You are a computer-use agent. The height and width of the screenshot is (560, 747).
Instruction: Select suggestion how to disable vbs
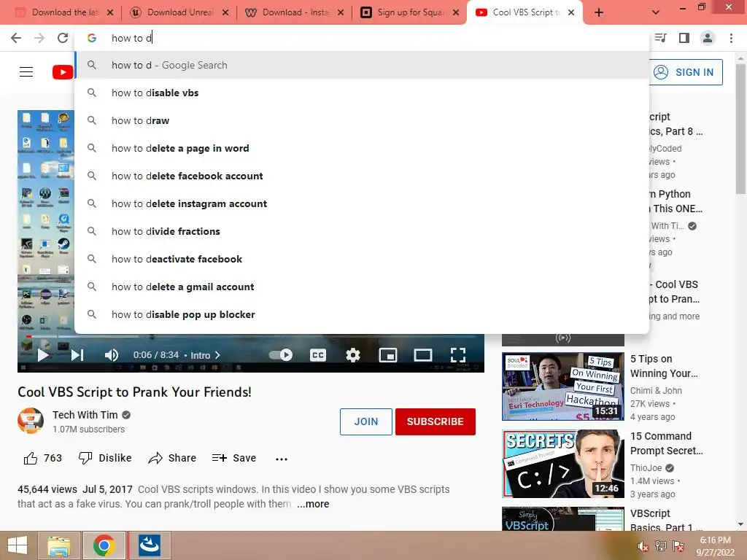362,93
